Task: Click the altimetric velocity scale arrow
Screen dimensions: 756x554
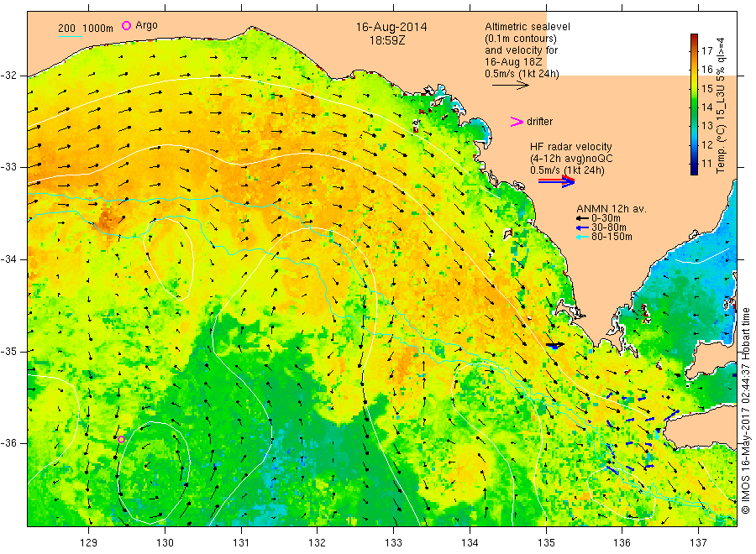Action: coord(510,86)
